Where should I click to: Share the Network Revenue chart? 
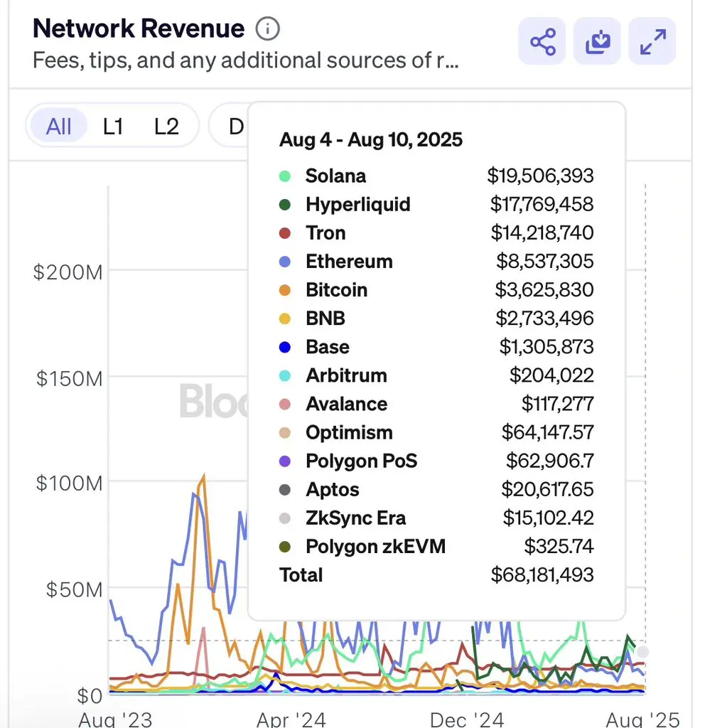tap(542, 41)
